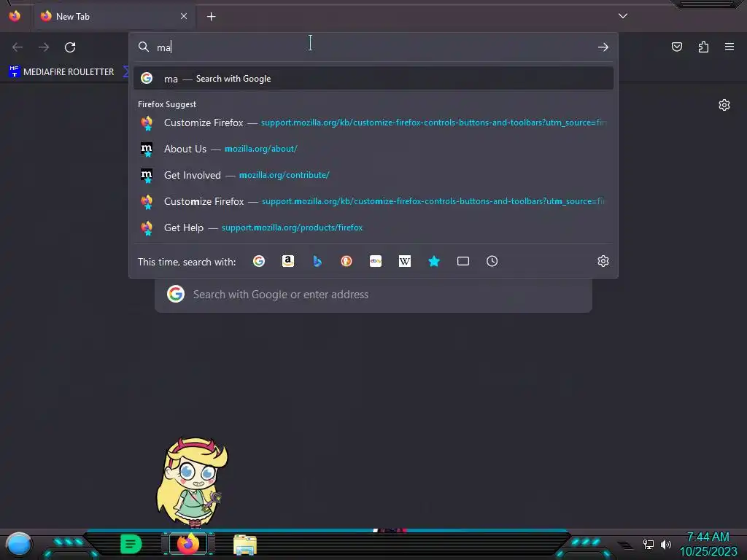The height and width of the screenshot is (560, 747).
Task: Open About Us mozilla.org/about suggestion
Action: point(373,149)
